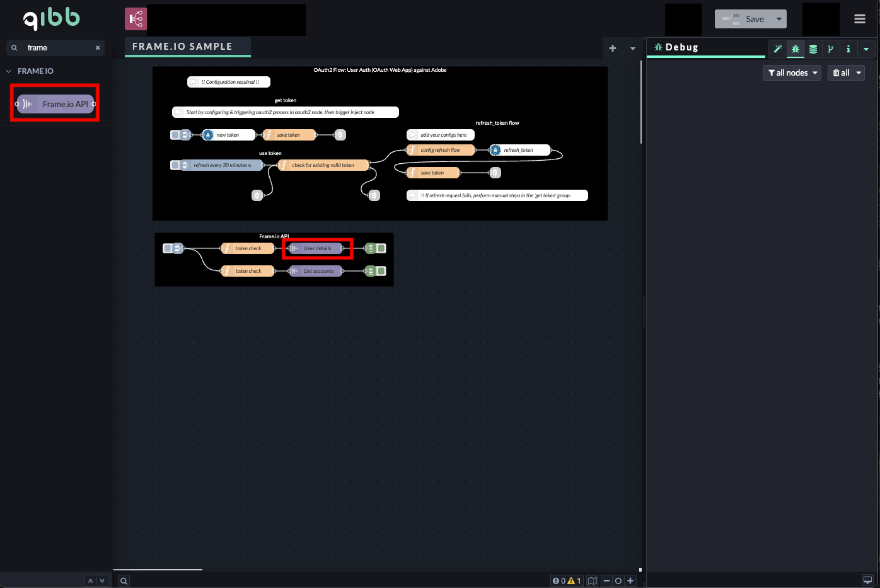The height and width of the screenshot is (588, 880).
Task: Clear the palette search using the x icon
Action: click(x=98, y=47)
